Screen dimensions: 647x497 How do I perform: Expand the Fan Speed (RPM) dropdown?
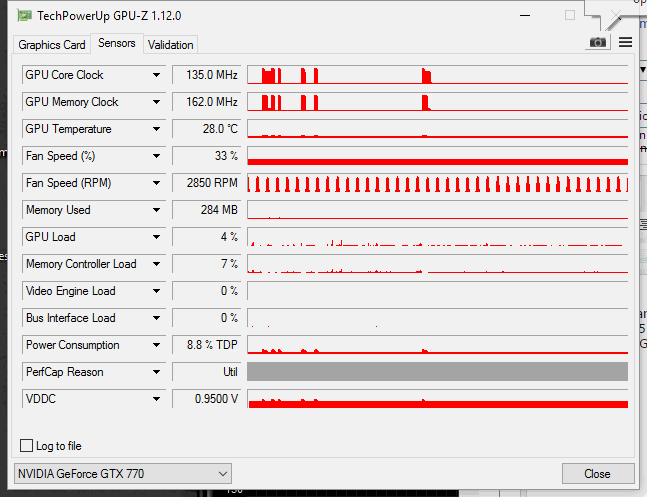click(156, 182)
